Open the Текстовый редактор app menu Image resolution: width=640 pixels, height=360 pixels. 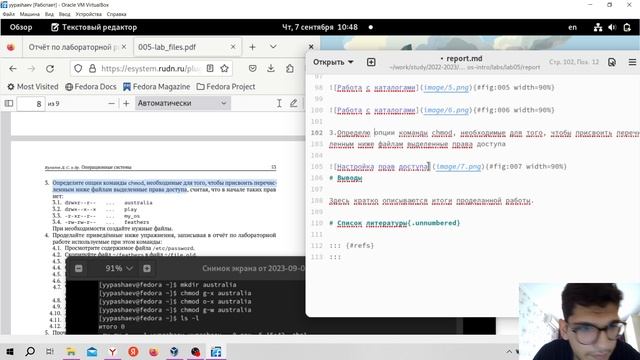point(94,27)
